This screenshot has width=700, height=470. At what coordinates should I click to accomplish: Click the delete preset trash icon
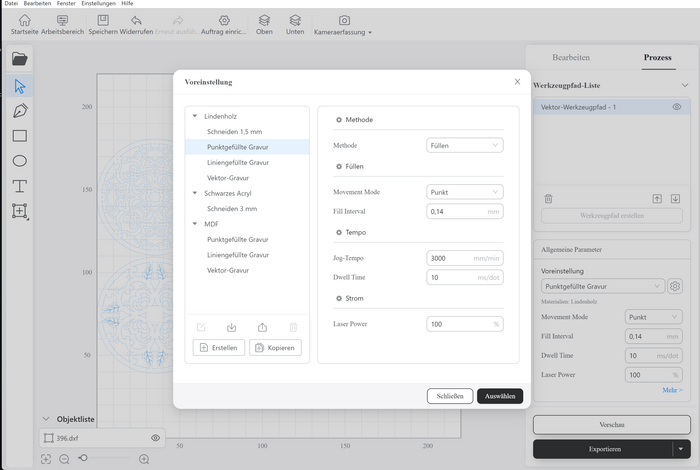293,327
